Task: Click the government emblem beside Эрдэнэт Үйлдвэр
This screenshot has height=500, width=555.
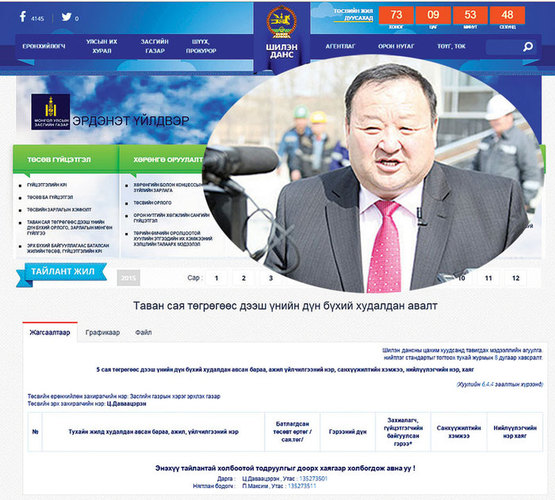Action: click(50, 112)
